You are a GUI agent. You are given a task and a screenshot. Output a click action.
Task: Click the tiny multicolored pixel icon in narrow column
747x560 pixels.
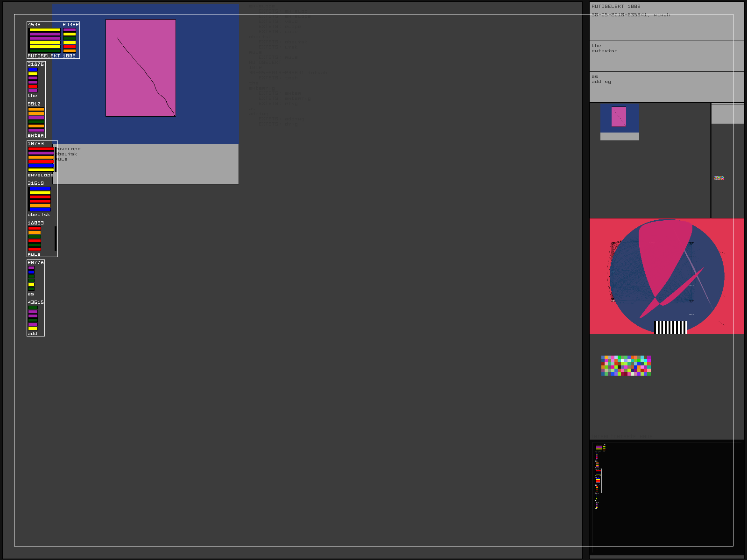coord(719,178)
